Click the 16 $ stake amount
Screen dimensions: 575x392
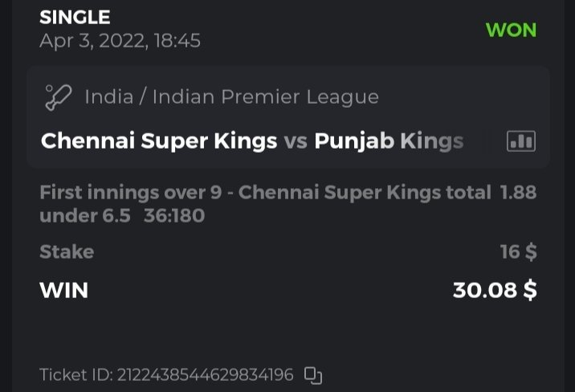click(518, 252)
